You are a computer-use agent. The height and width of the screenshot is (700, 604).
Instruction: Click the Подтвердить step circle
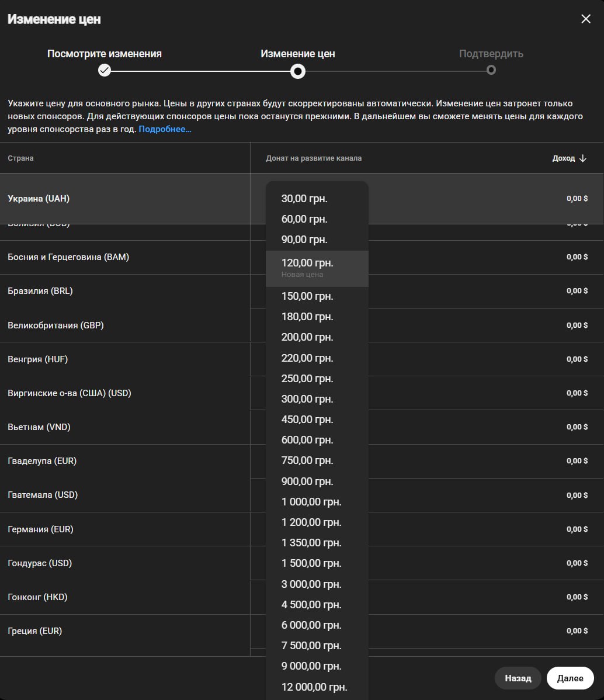pos(491,70)
